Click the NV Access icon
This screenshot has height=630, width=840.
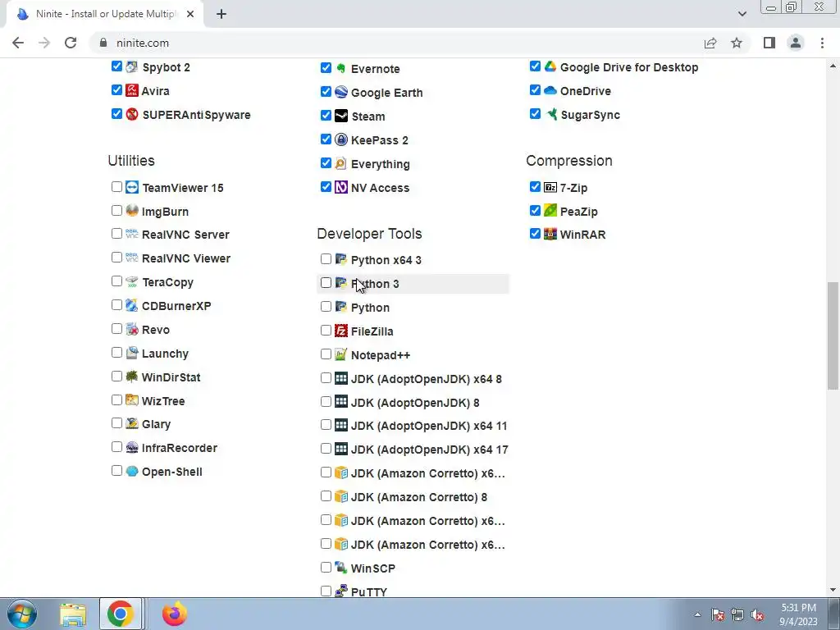pos(341,187)
